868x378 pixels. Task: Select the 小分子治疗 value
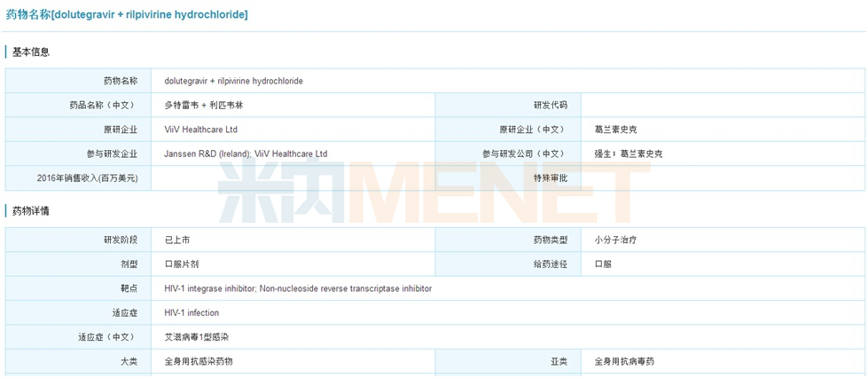(x=616, y=240)
